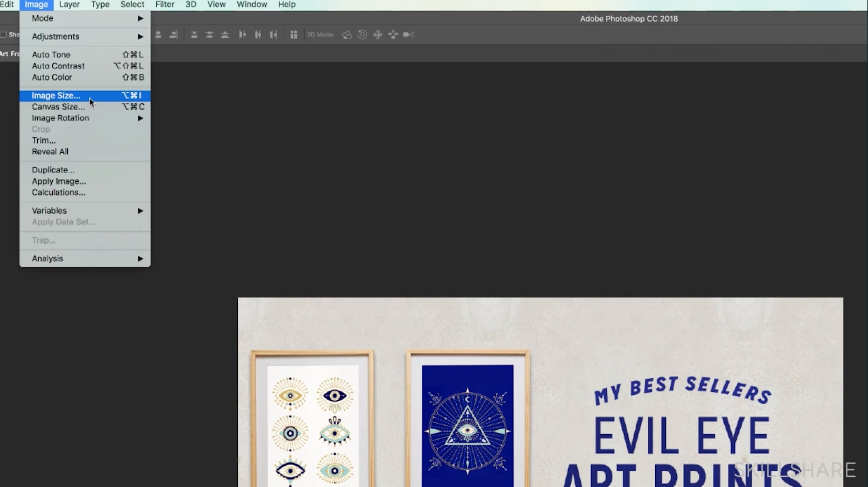The width and height of the screenshot is (868, 487).
Task: Select 3D Roll camera icon
Action: [x=362, y=34]
